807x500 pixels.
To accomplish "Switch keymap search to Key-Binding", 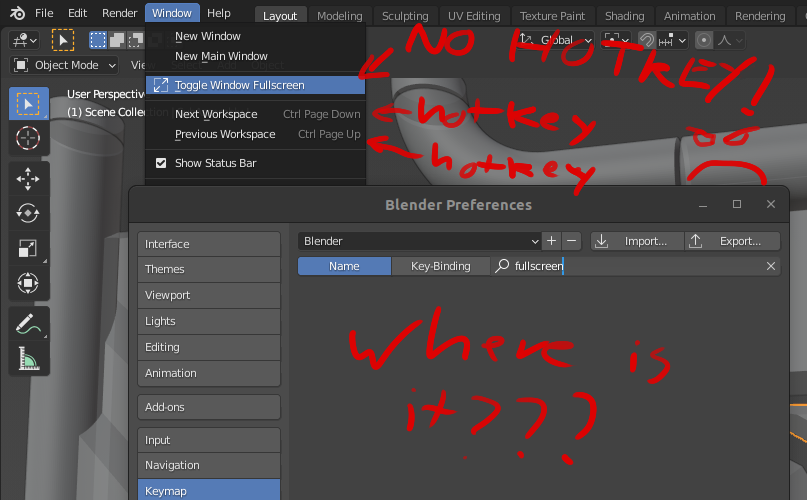I will point(441,266).
